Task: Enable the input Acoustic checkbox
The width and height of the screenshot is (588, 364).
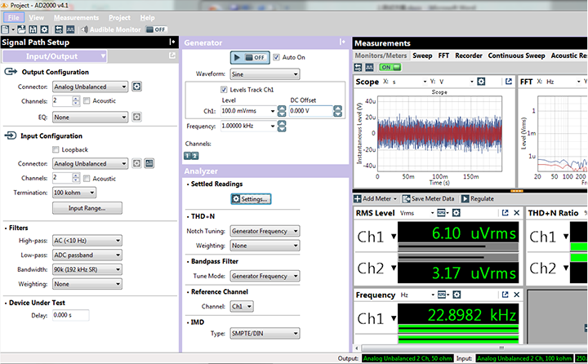Action: 87,179
